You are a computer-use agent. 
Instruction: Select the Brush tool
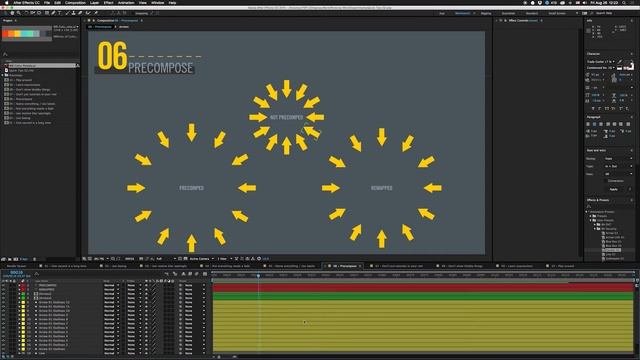pos(67,13)
